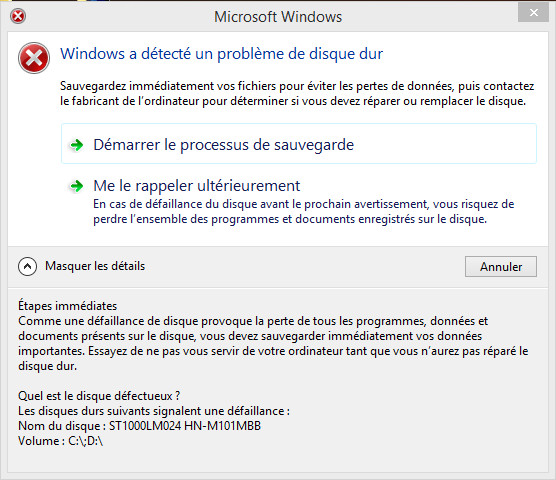This screenshot has height=480, width=556.
Task: Click the Sauvegardez immédiatement vos fichiers paragraph
Action: [297, 93]
